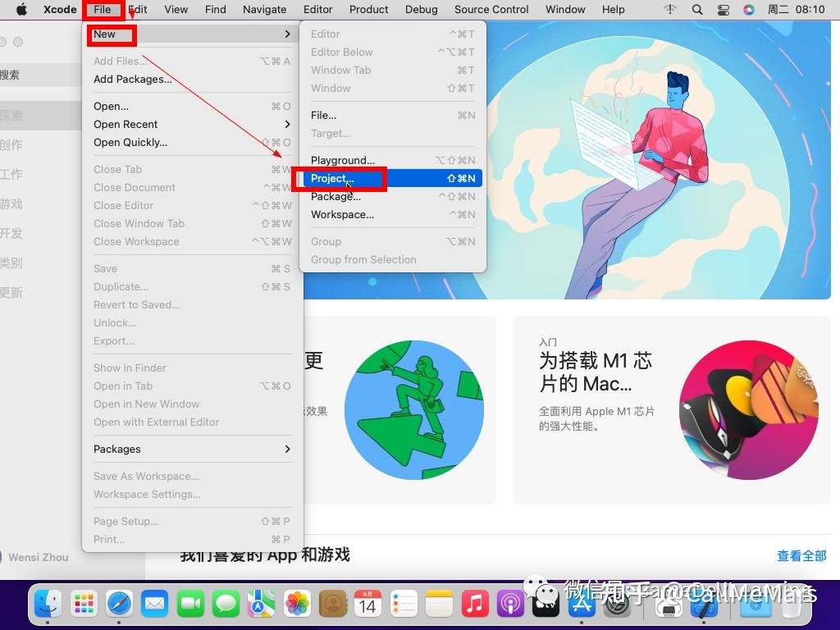Click the dimmed Show in Finder item

coord(192,368)
